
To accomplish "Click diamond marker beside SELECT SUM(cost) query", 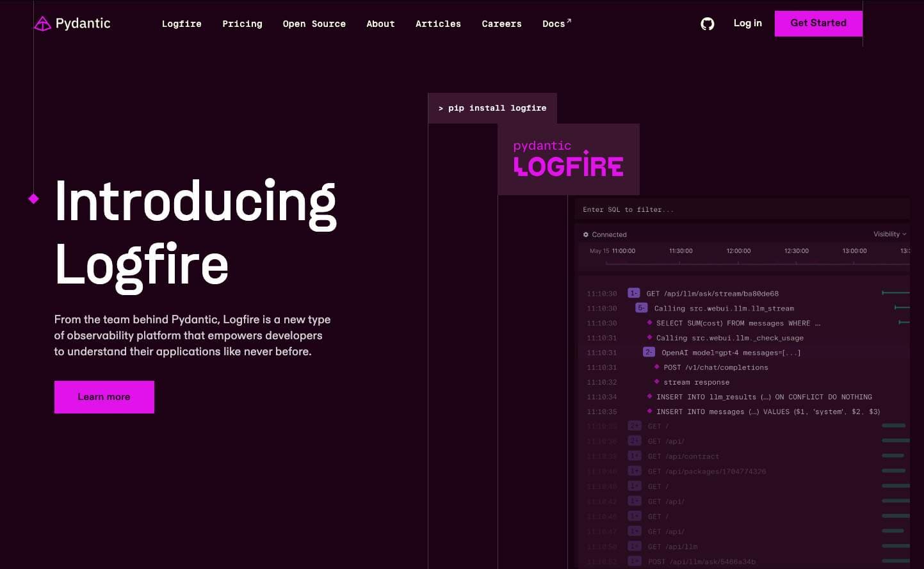I will 649,323.
